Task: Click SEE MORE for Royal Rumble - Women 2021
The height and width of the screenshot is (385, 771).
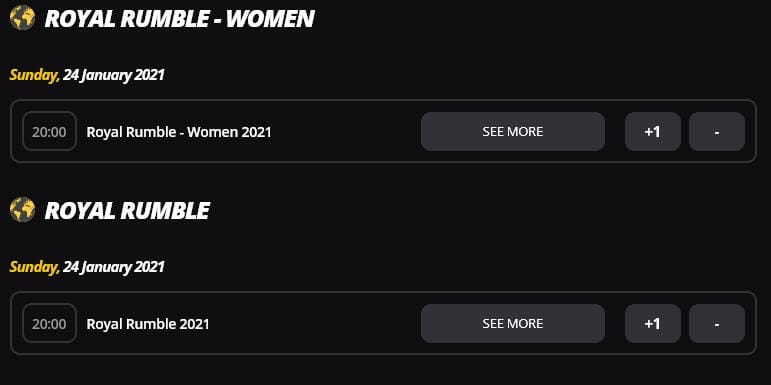Action: (513, 131)
